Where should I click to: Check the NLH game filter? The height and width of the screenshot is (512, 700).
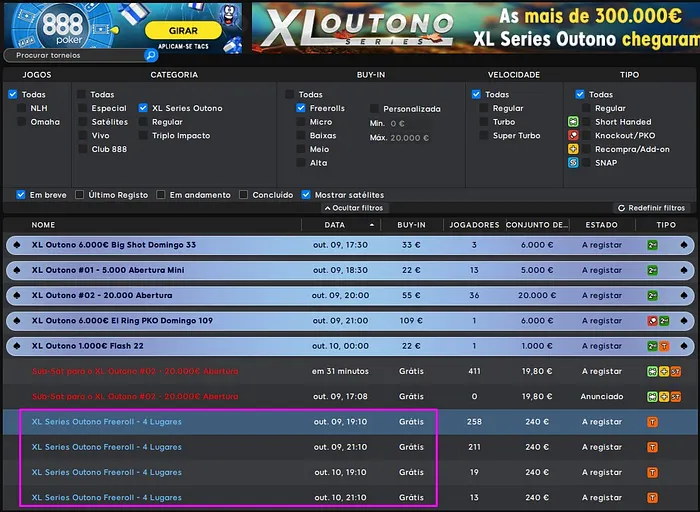(21, 108)
